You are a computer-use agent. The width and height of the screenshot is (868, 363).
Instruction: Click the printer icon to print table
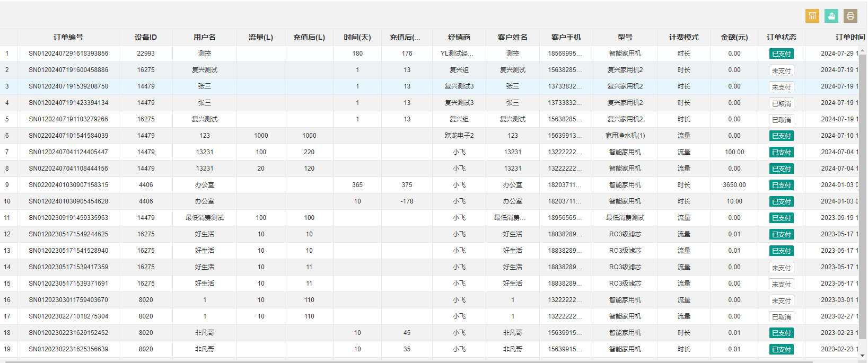click(850, 16)
